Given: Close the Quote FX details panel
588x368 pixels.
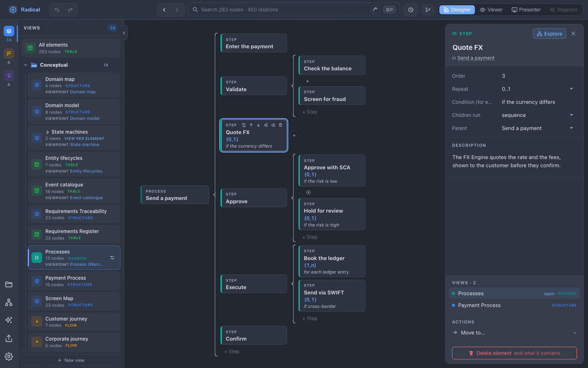Looking at the screenshot, I should click(573, 34).
